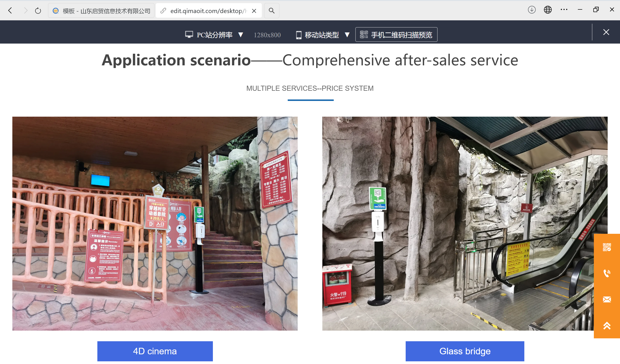This screenshot has height=364, width=620.
Task: Open browser downloads with the arrow icon
Action: [x=532, y=10]
